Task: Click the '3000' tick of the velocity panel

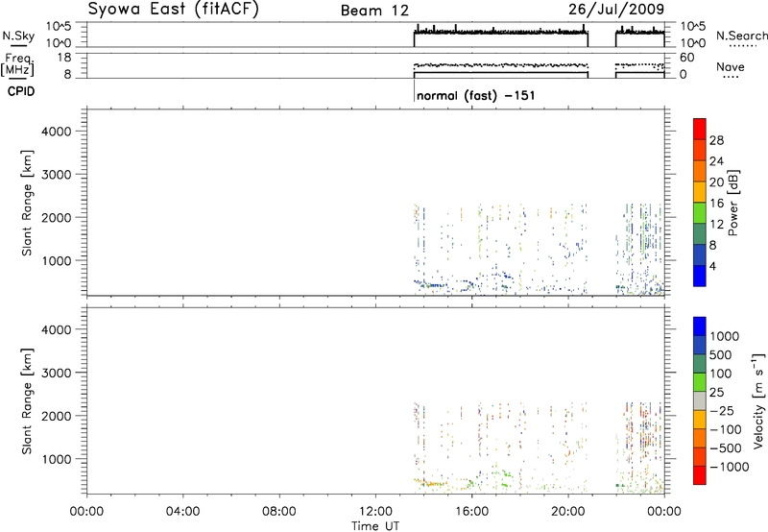Action: 57,373
